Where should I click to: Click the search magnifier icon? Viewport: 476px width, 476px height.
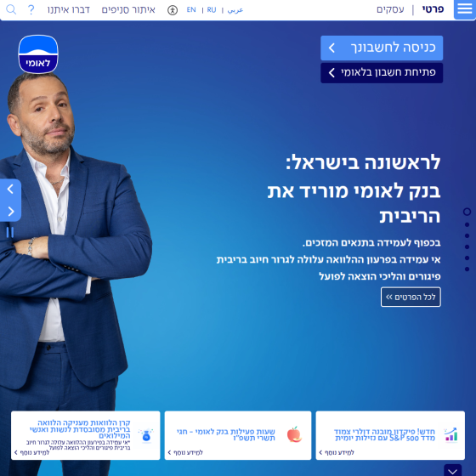(11, 9)
